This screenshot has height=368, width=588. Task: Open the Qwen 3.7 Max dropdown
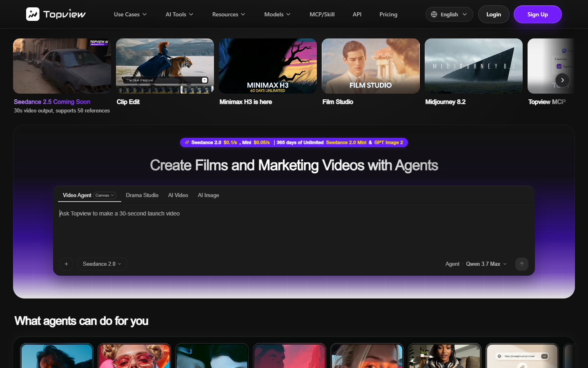[486, 264]
